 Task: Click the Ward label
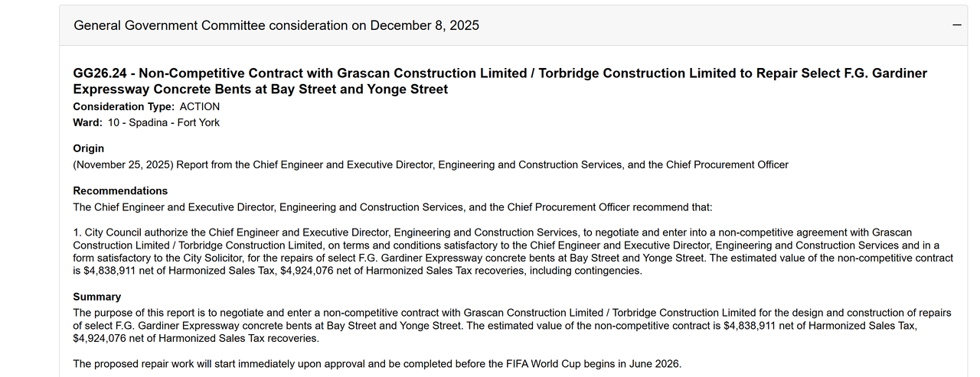87,122
